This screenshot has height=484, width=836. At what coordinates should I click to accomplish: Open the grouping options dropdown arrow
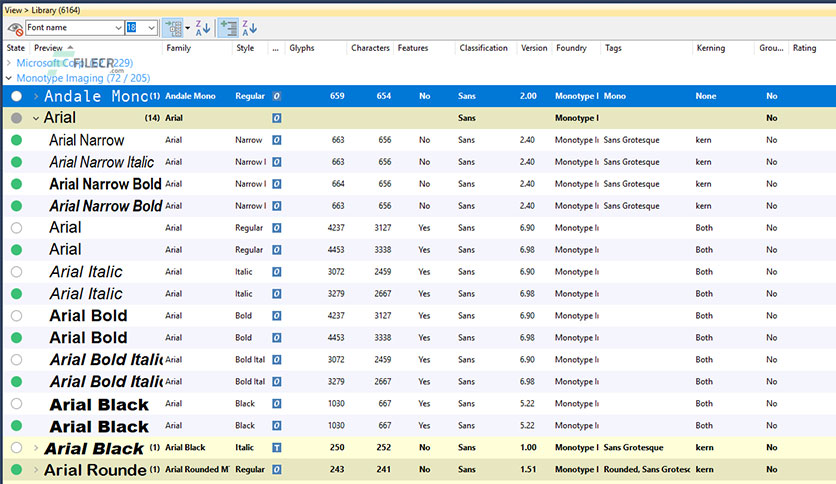187,28
